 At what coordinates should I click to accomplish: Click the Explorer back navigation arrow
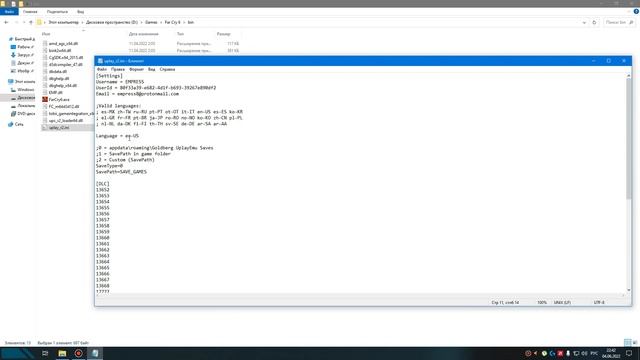tap(6, 22)
